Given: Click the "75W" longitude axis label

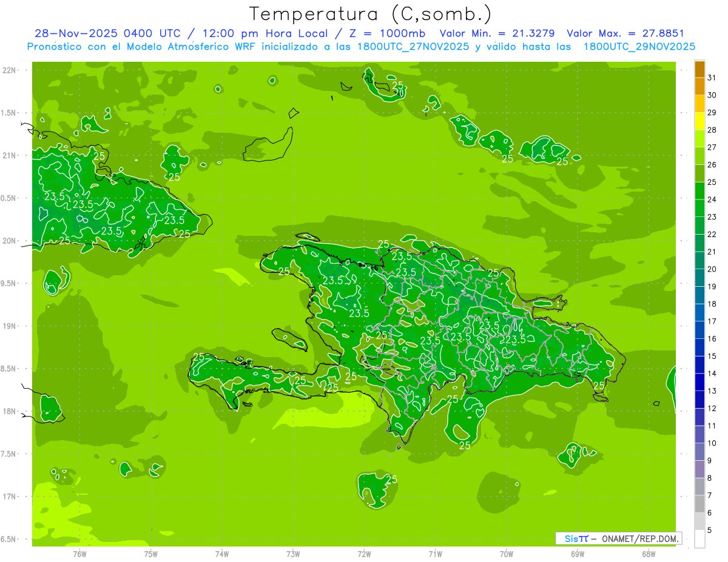Looking at the screenshot, I should coord(151,554).
